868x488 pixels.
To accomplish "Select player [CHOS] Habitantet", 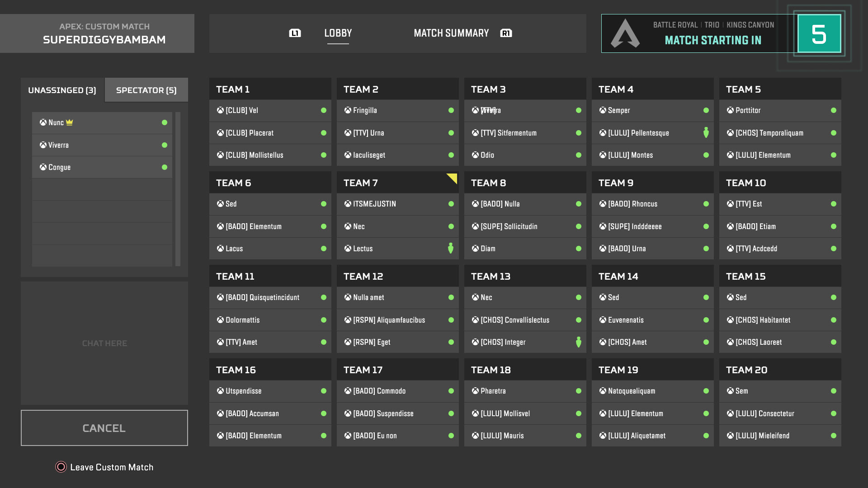I will pyautogui.click(x=780, y=320).
